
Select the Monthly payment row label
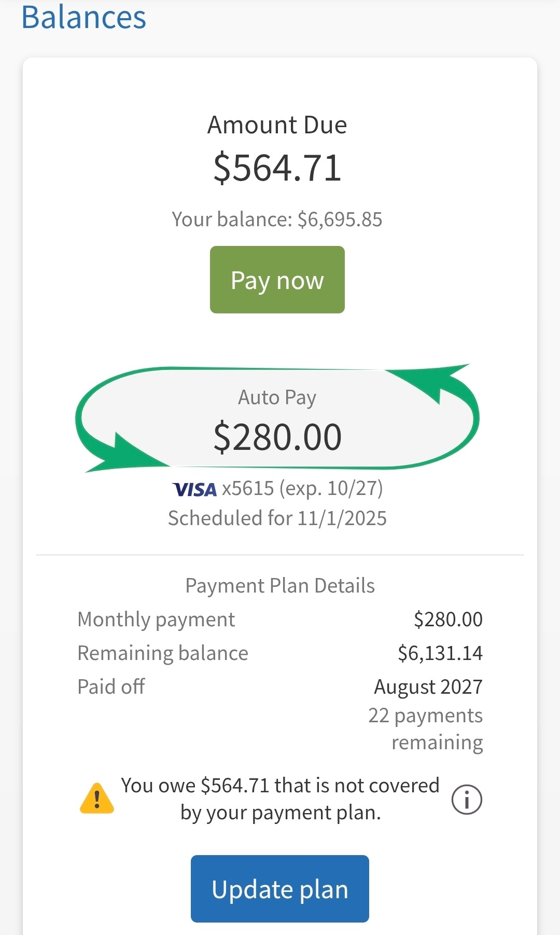tap(156, 620)
